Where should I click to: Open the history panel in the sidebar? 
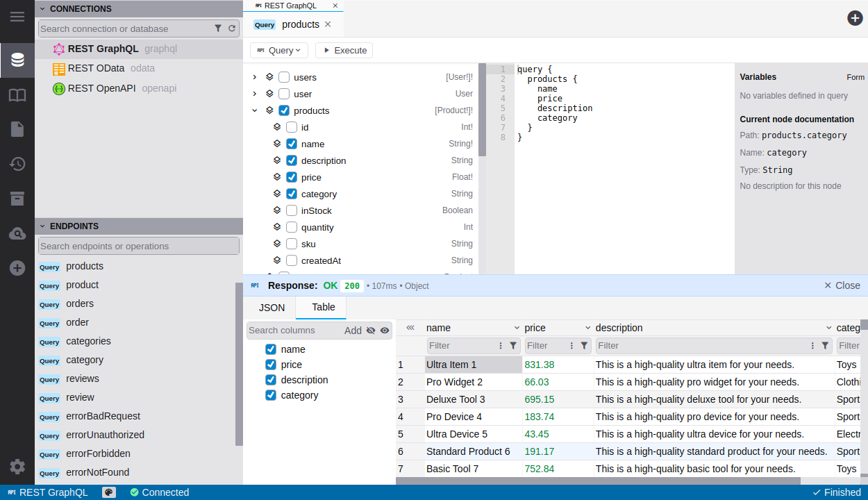pos(17,164)
